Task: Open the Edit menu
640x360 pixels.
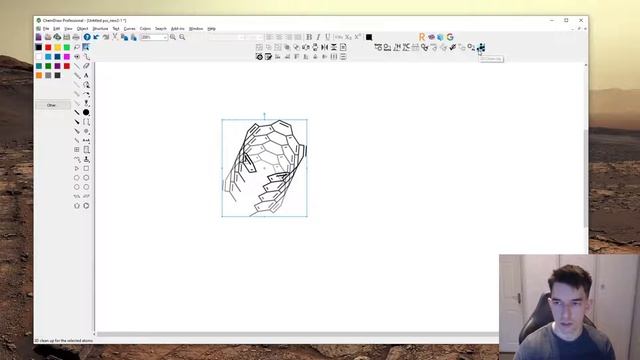Action: click(x=57, y=29)
